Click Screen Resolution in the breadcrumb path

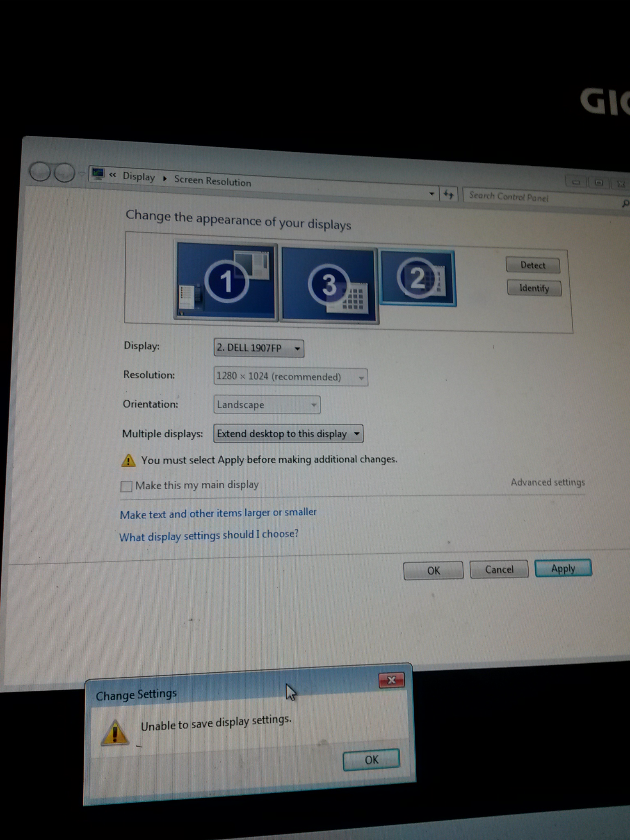[x=212, y=181]
